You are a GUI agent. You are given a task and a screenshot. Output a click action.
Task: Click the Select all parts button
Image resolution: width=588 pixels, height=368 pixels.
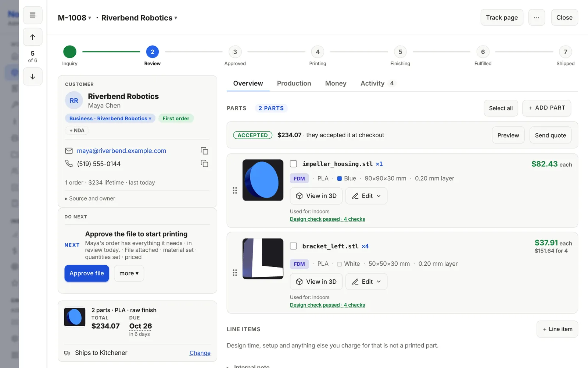[x=501, y=108]
